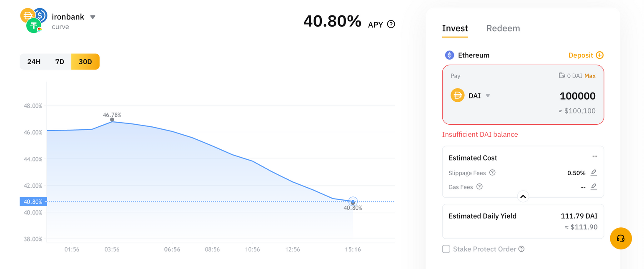Click the Slippage Fees info icon
This screenshot has height=269, width=644.
pos(492,173)
